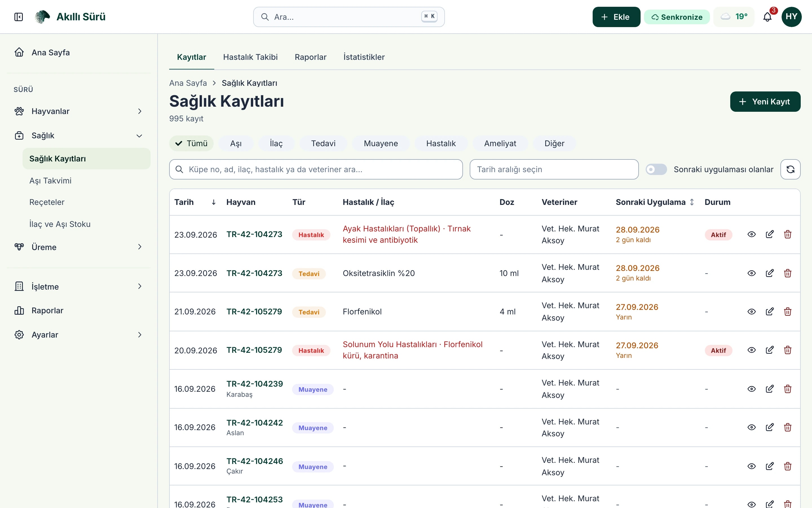View the 21.09.2026 Florfenikol record

tap(752, 312)
